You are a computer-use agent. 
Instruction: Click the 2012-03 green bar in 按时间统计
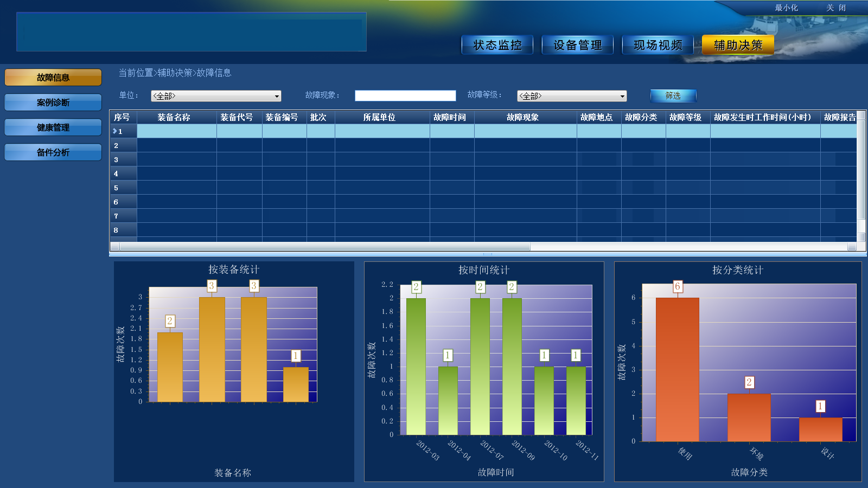(416, 366)
